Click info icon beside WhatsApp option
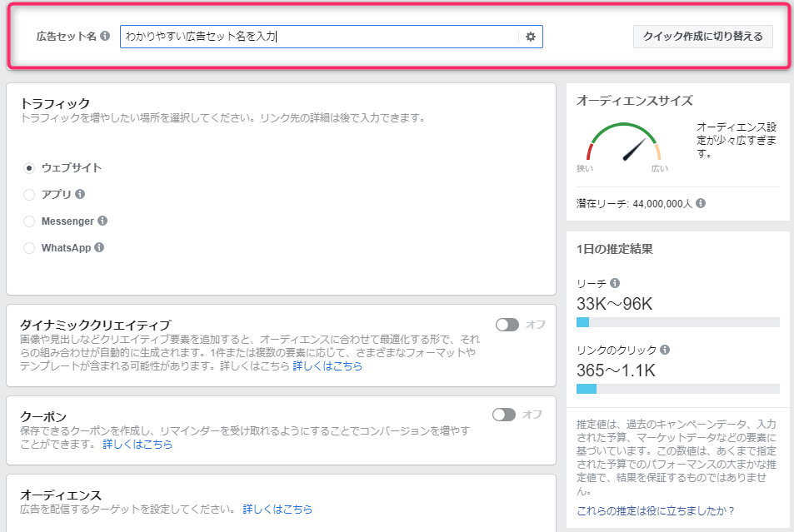794x532 pixels. coord(99,247)
